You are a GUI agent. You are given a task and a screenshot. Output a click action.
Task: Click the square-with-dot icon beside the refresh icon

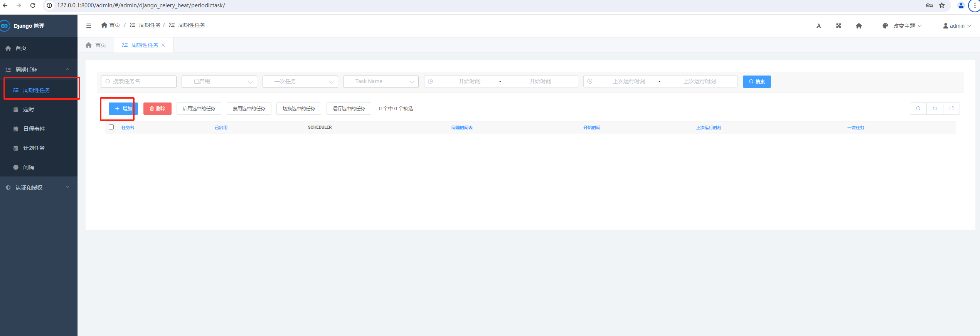pyautogui.click(x=951, y=109)
